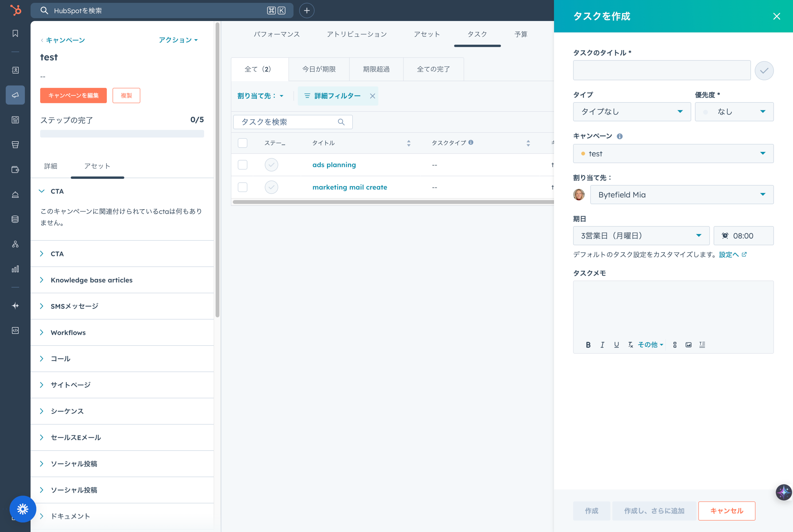Screen dimensions: 793x532
Task: Check the ads planning row checkbox
Action: (x=242, y=165)
